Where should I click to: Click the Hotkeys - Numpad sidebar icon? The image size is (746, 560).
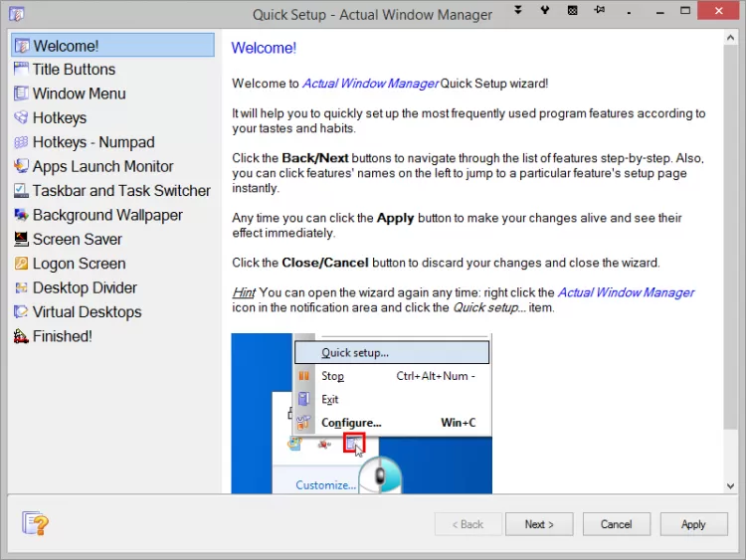[21, 142]
